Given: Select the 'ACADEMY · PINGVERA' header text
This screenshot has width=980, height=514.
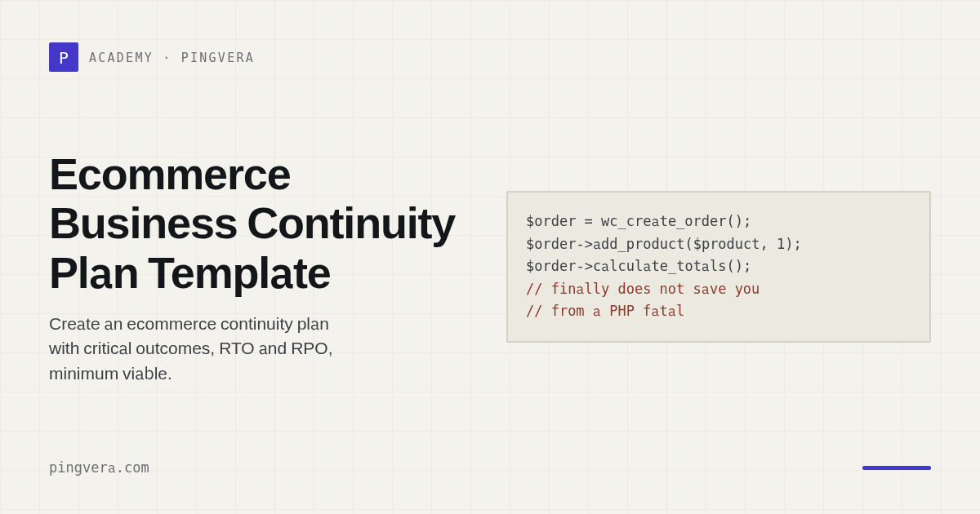Looking at the screenshot, I should 171,58.
